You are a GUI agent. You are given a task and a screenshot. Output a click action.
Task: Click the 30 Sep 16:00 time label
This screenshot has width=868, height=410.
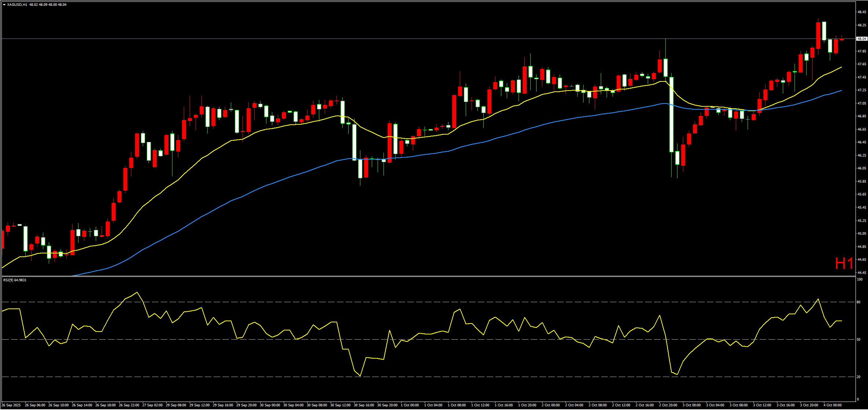coord(364,405)
